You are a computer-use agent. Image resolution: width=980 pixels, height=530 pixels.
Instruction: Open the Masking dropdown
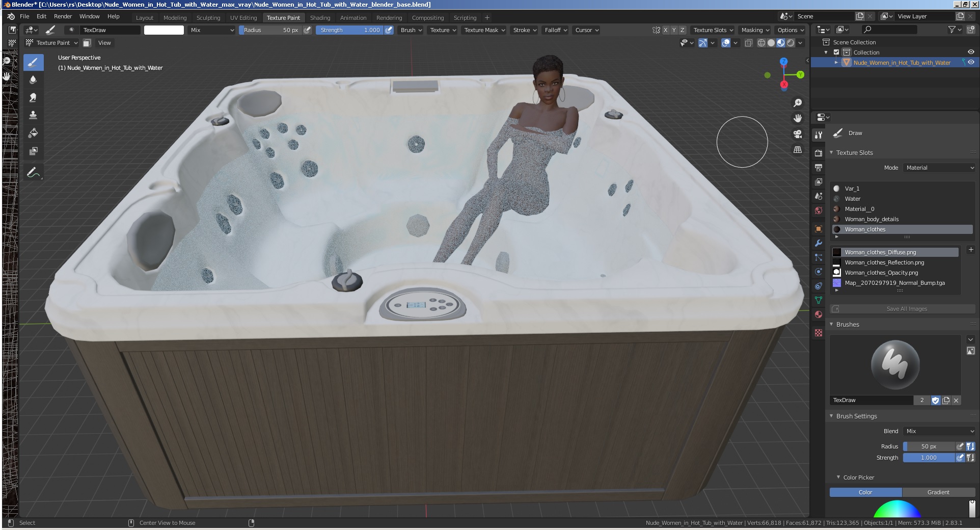coord(755,30)
